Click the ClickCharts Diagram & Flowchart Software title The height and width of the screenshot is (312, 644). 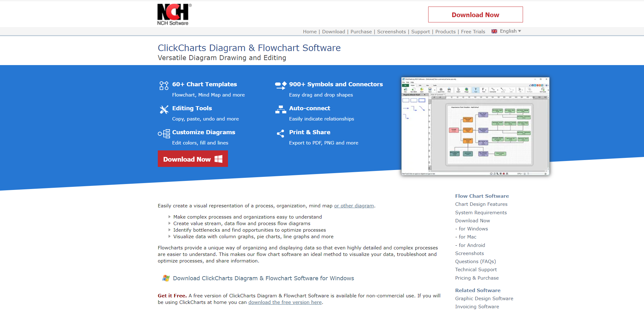[249, 48]
